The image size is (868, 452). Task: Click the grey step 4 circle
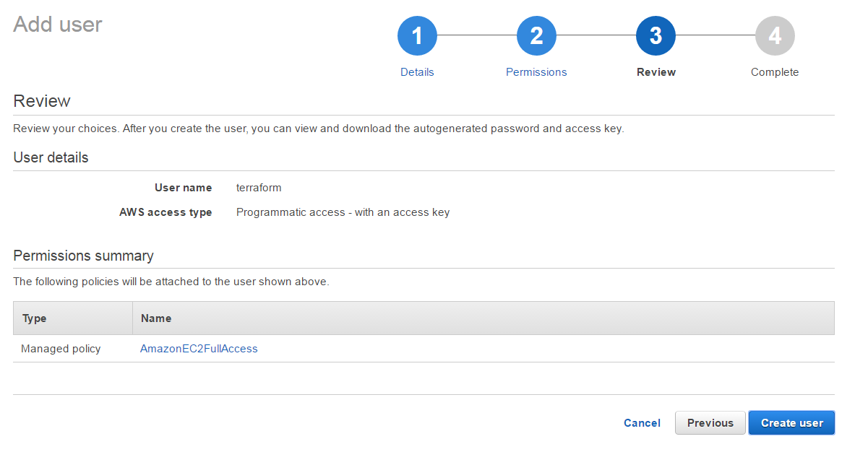tap(775, 35)
